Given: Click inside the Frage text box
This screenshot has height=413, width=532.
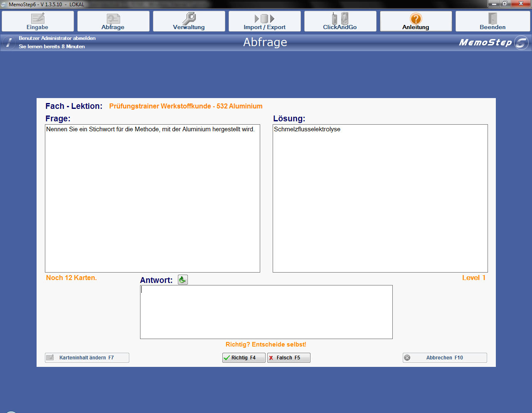Looking at the screenshot, I should click(152, 198).
